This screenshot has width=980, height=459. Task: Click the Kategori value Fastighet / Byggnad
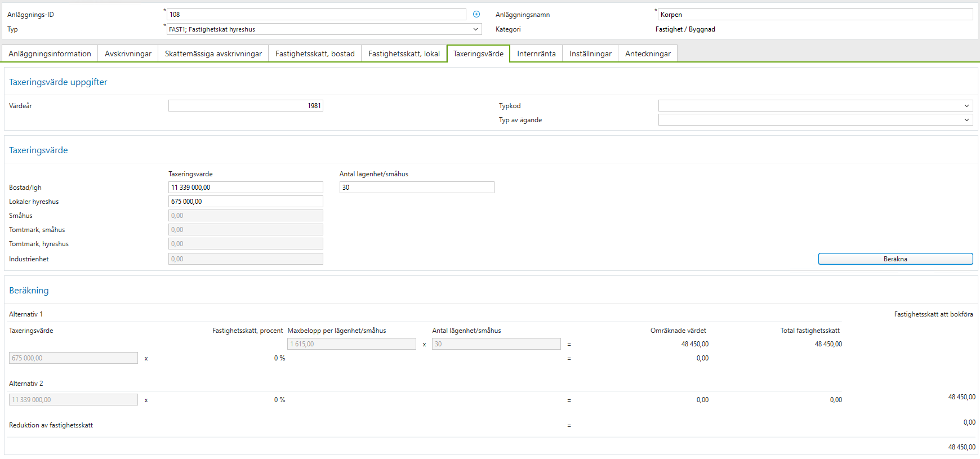point(685,29)
